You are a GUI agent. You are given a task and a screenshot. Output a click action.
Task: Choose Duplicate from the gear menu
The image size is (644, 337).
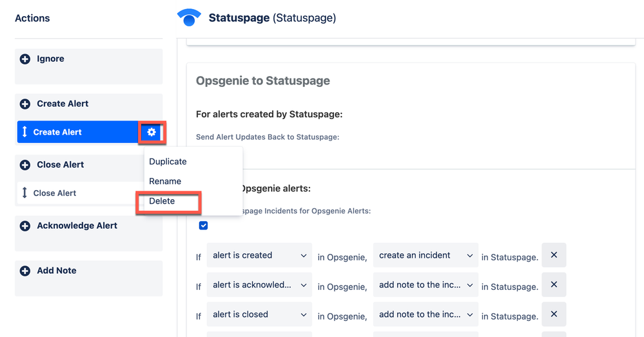(168, 161)
